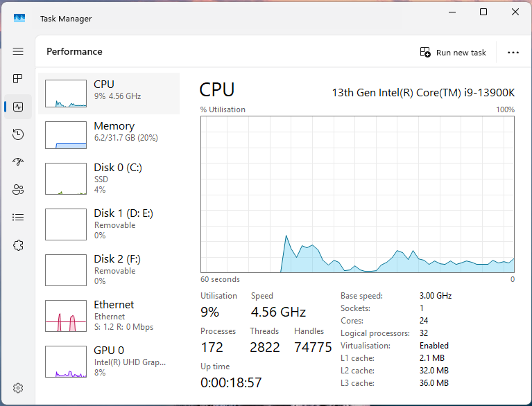This screenshot has height=406, width=532.
Task: Open the Users page icon
Action: tap(18, 189)
